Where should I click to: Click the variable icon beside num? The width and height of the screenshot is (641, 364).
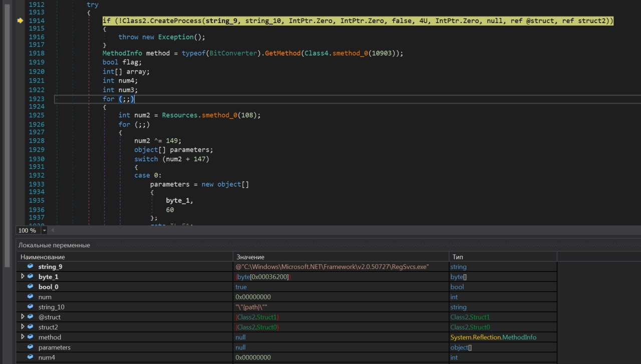[x=30, y=297]
